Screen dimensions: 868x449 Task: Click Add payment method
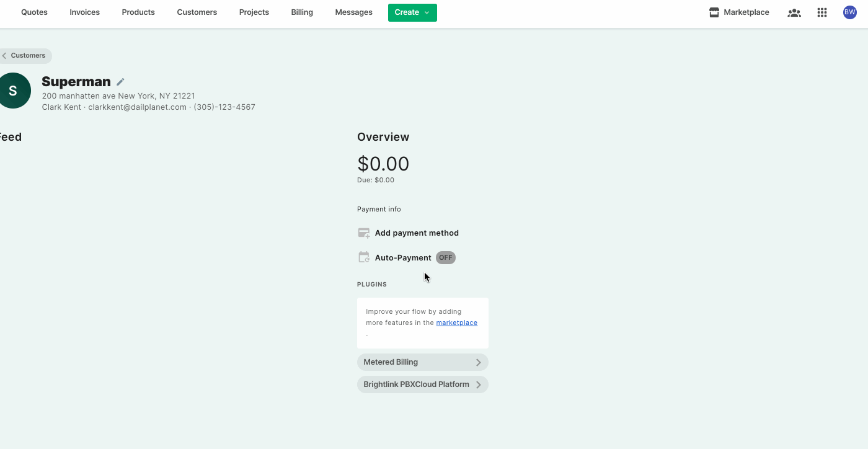(417, 233)
